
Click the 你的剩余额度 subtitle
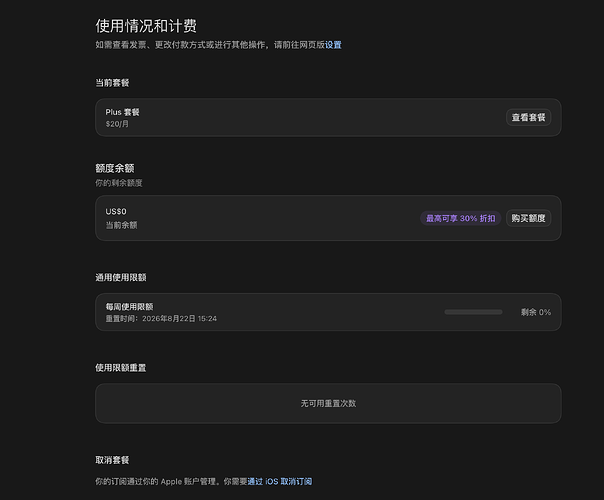(x=119, y=183)
